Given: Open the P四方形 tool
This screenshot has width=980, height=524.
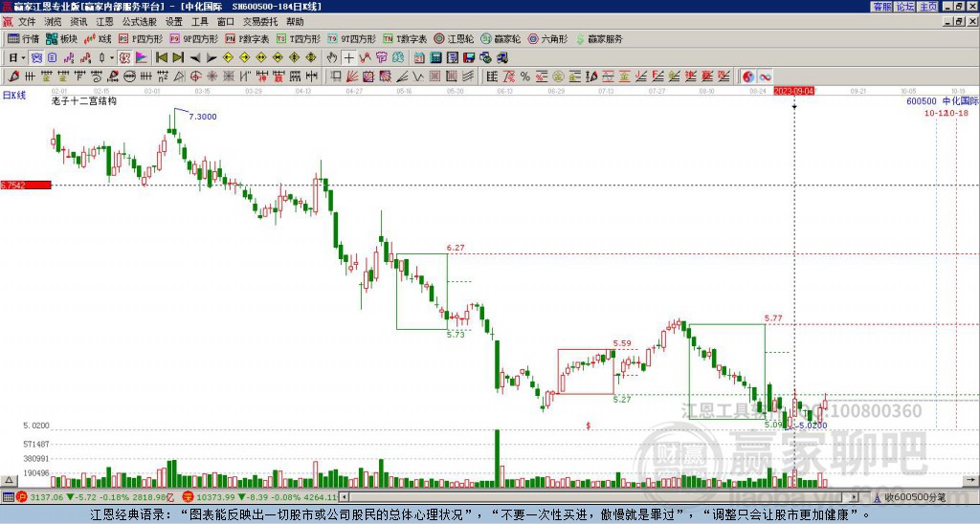Looking at the screenshot, I should [x=141, y=38].
